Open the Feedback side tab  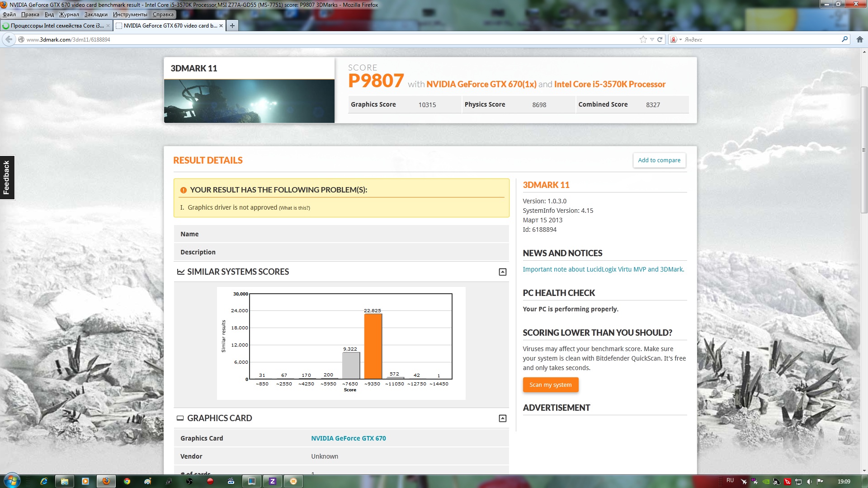click(7, 178)
